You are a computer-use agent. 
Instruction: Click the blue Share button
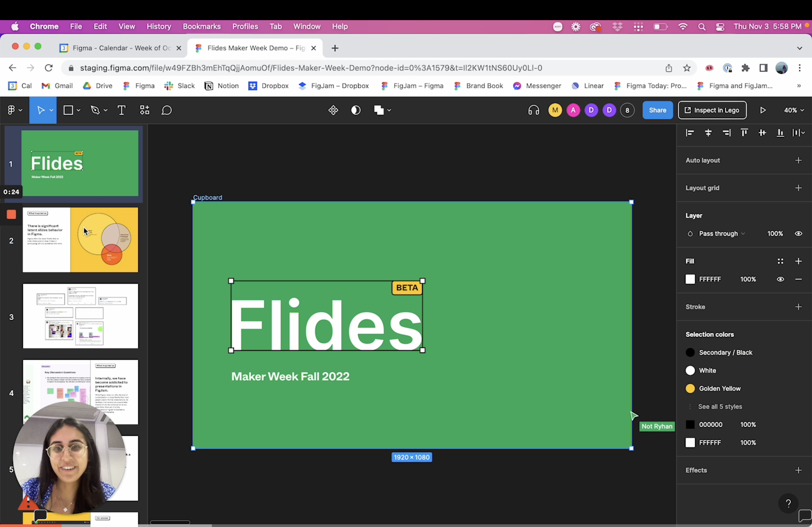click(657, 110)
